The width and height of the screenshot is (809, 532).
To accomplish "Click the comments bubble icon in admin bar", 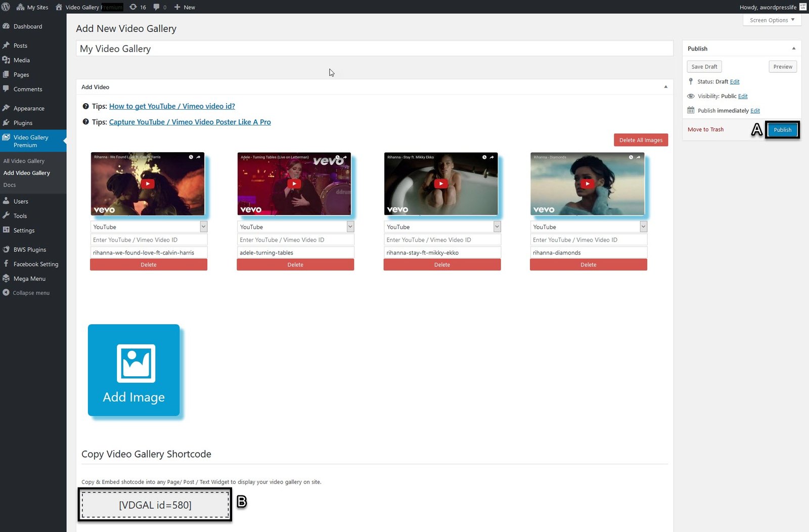I will coord(157,7).
